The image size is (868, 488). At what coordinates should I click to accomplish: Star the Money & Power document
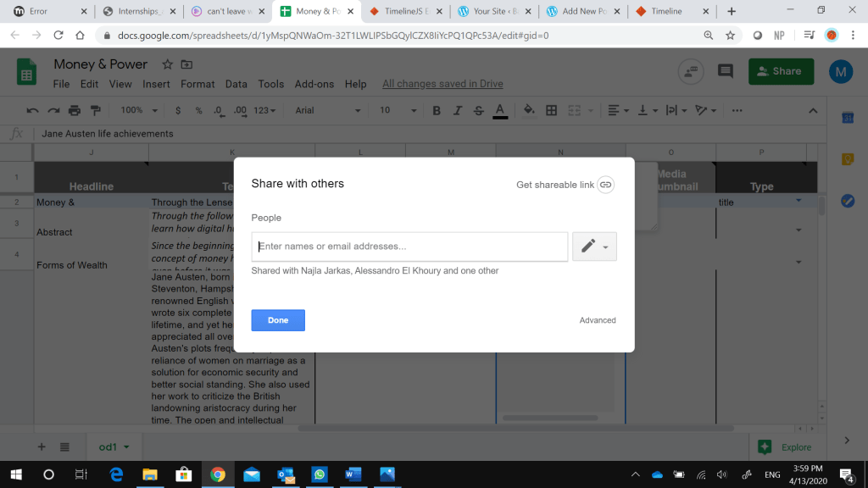click(168, 64)
